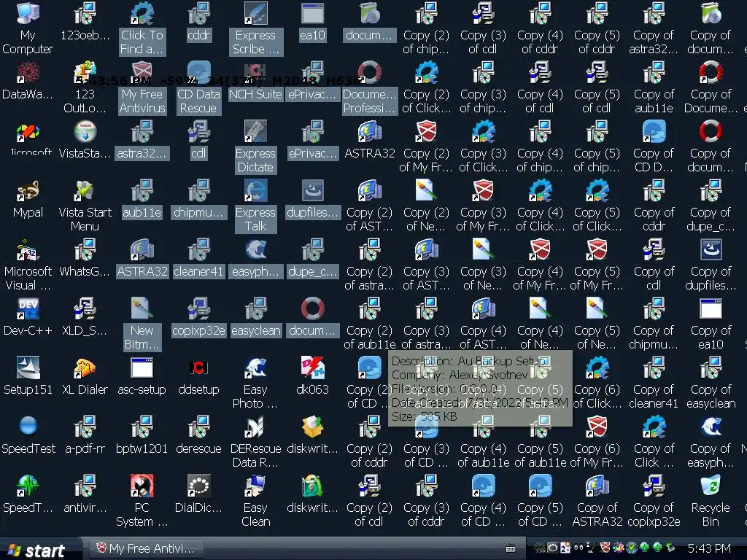The image size is (747, 560).
Task: Launch Dev-C++ from the desktop
Action: click(28, 309)
